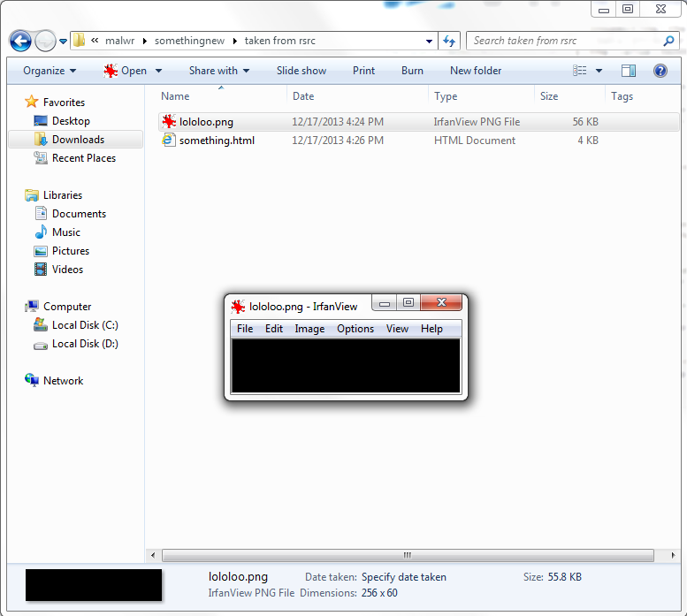The width and height of the screenshot is (687, 616).
Task: Select Libraries in navigation pane
Action: click(62, 195)
